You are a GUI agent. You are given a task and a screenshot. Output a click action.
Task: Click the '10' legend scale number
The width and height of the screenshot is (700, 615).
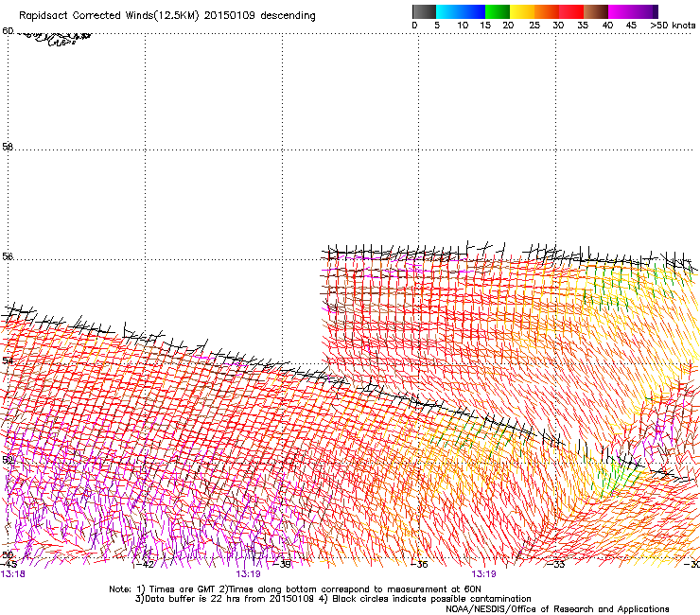[x=463, y=25]
